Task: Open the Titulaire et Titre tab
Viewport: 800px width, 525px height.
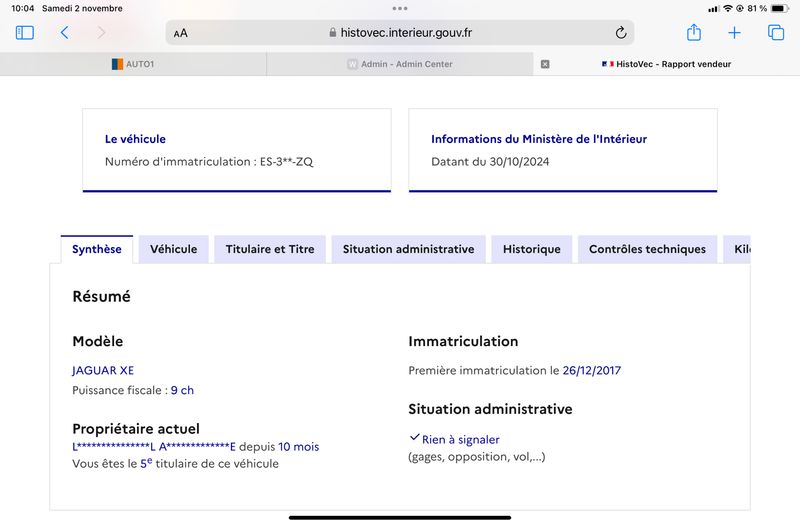Action: click(270, 249)
